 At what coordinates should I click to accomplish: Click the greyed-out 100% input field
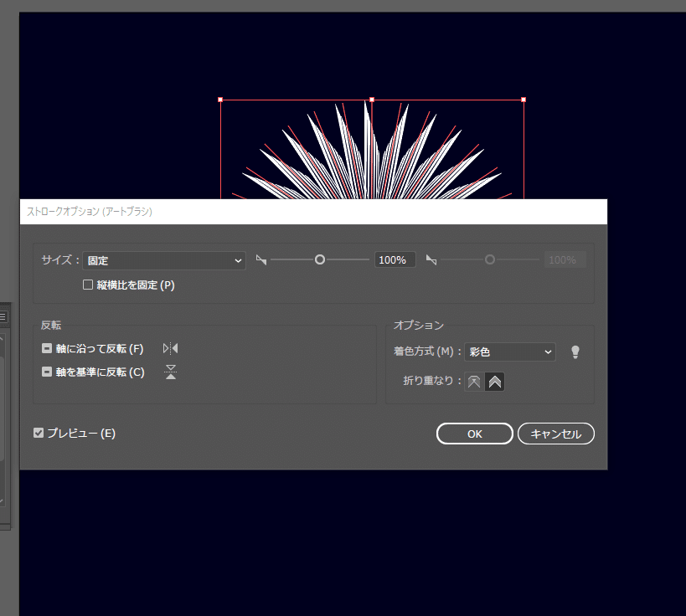[x=565, y=260]
